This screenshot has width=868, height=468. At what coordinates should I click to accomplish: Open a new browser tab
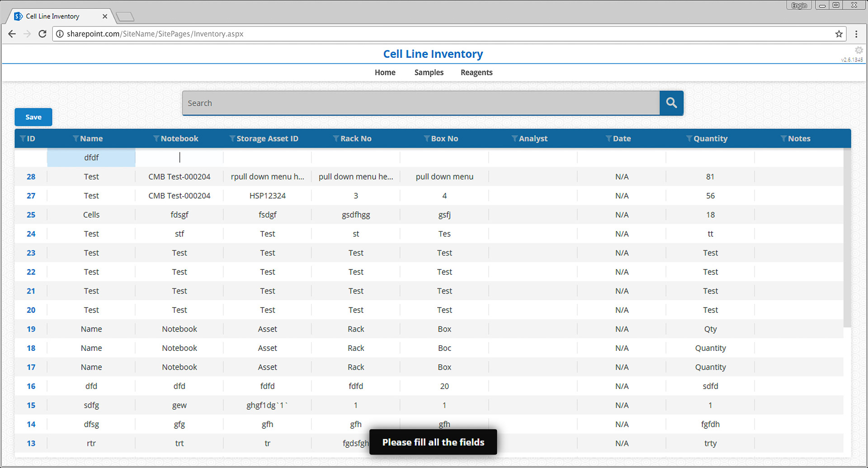(125, 17)
